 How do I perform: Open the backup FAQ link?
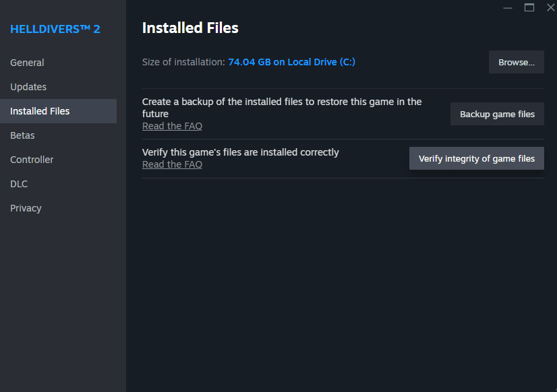(172, 125)
